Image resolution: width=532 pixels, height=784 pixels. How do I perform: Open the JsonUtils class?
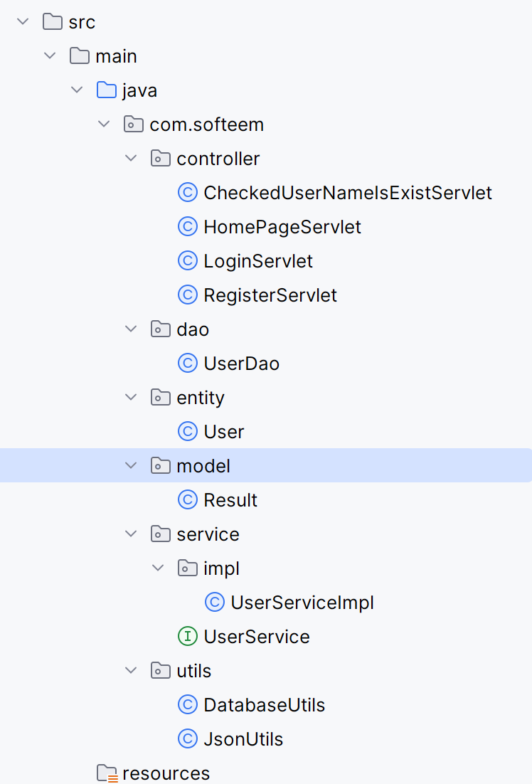242,738
